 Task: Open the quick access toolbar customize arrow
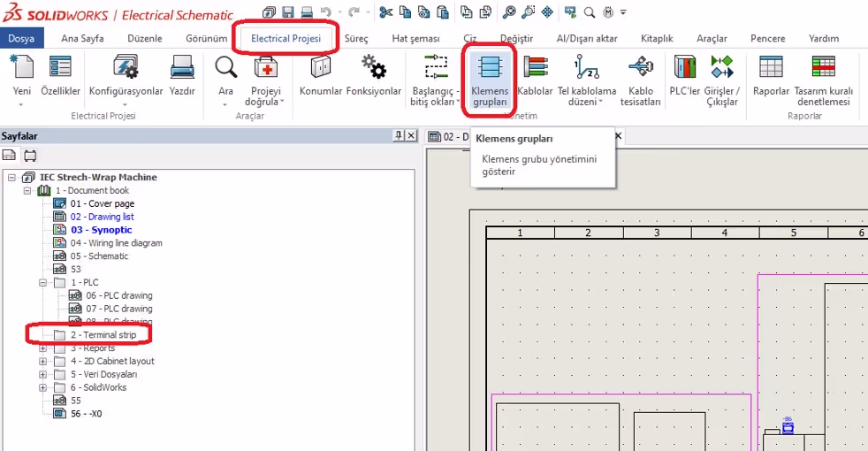(623, 11)
